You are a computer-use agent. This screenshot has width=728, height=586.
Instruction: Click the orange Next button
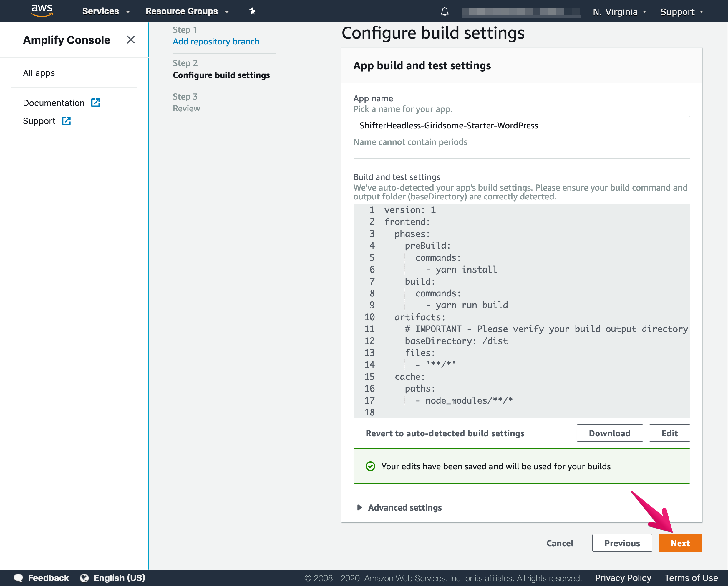coord(680,543)
